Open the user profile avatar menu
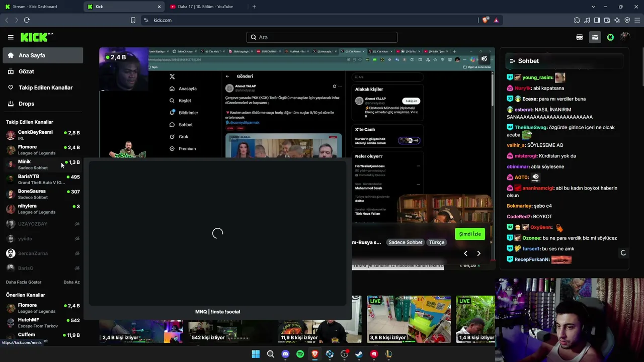 point(625,37)
